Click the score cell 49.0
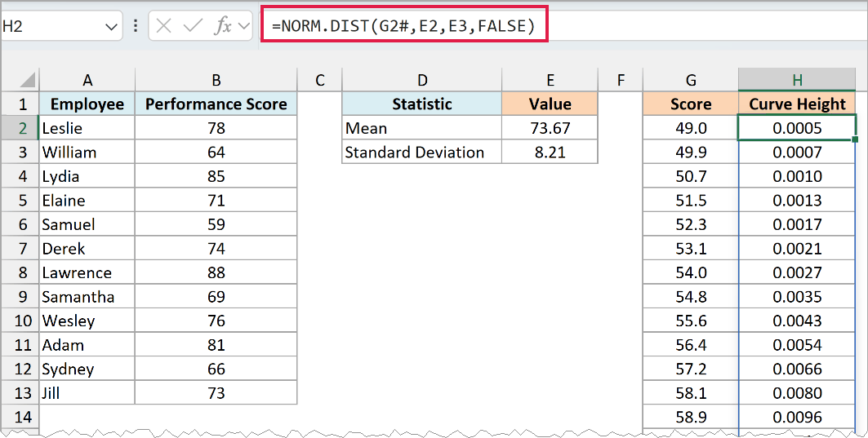The height and width of the screenshot is (438, 868). point(690,128)
